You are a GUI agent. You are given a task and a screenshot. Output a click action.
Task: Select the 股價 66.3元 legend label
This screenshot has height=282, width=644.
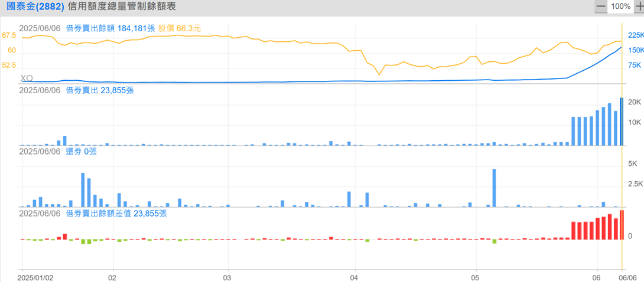pos(180,28)
